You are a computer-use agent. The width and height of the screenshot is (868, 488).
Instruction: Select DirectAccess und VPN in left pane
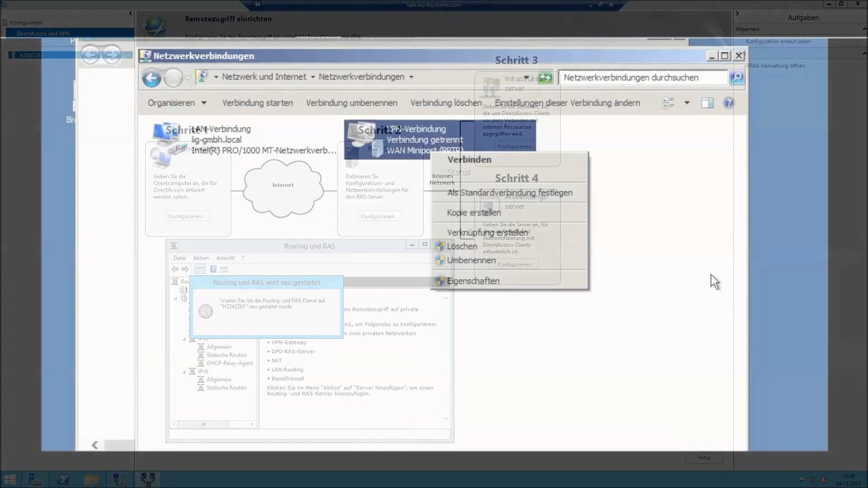43,33
